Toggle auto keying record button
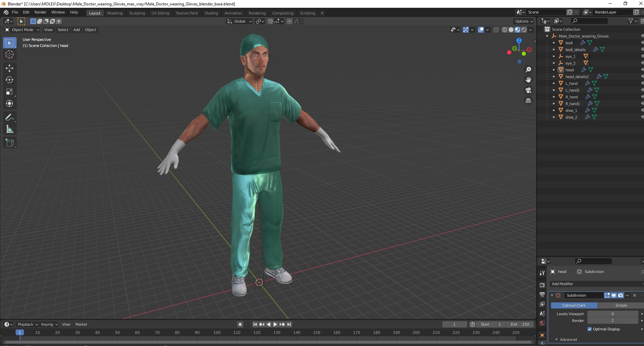The image size is (644, 346). click(x=240, y=324)
